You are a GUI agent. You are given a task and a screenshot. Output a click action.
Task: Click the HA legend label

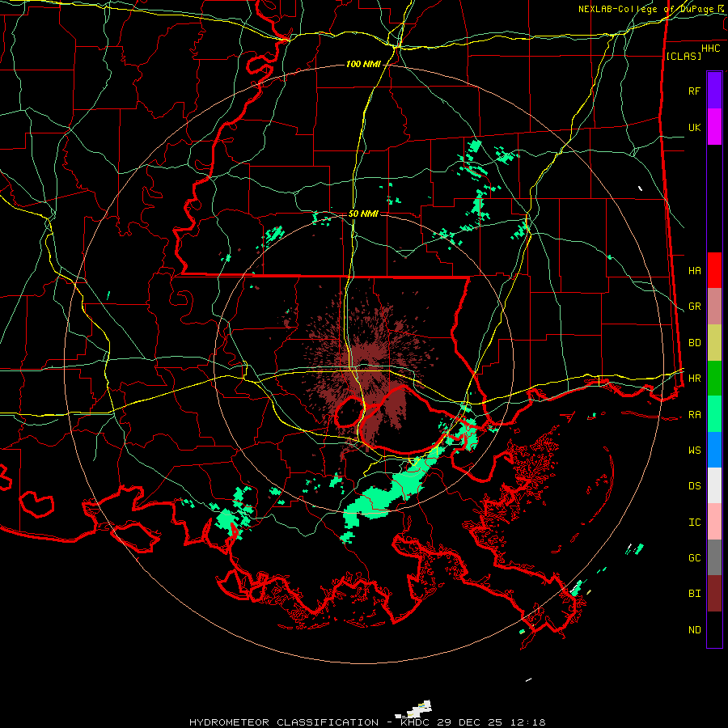point(695,270)
